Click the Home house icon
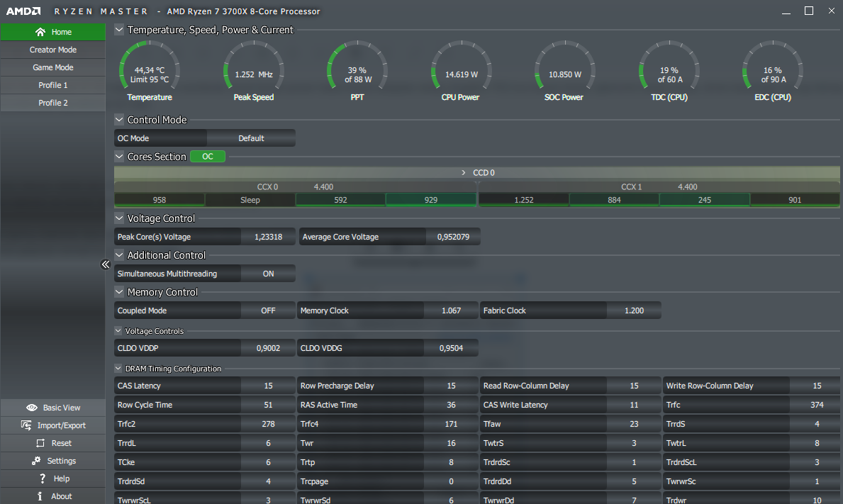 click(x=40, y=32)
